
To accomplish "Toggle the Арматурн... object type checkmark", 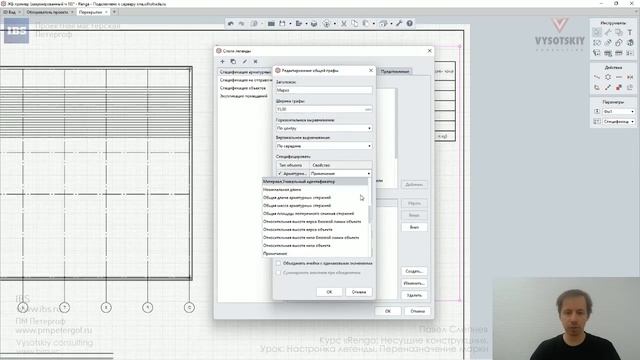I will (x=280, y=174).
